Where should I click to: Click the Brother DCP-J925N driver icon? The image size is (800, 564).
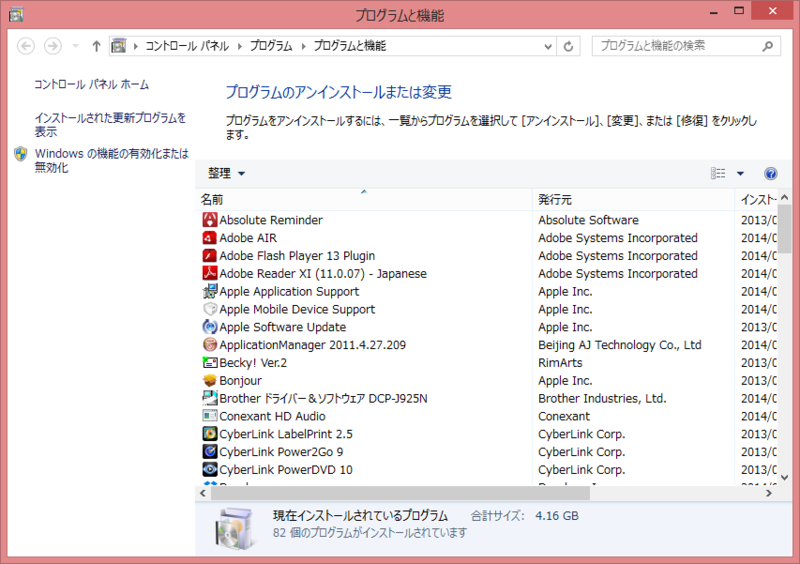pos(210,398)
